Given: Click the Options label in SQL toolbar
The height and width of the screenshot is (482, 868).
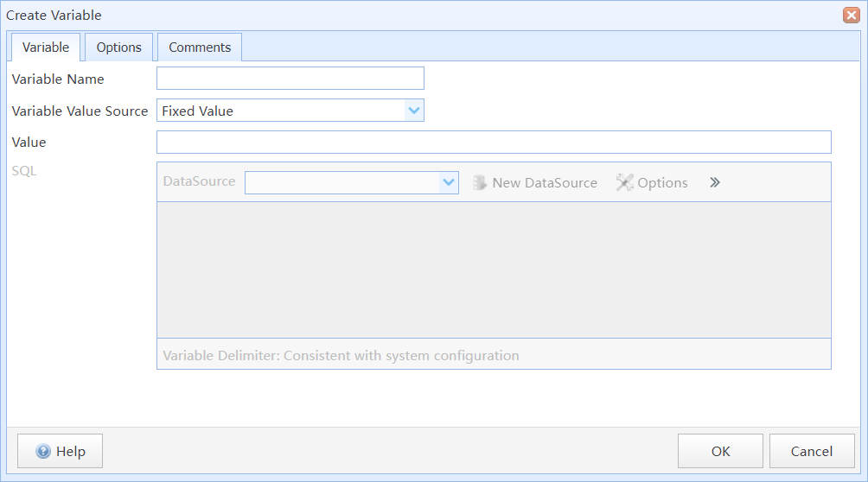Looking at the screenshot, I should point(662,183).
